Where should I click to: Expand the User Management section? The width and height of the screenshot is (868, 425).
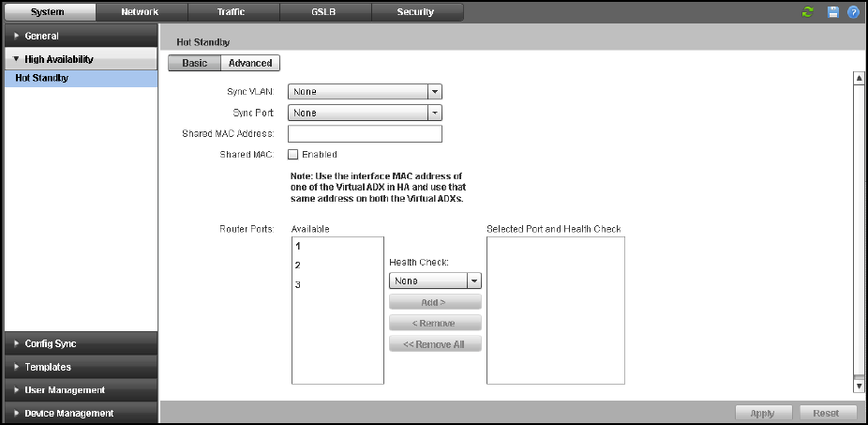point(81,390)
